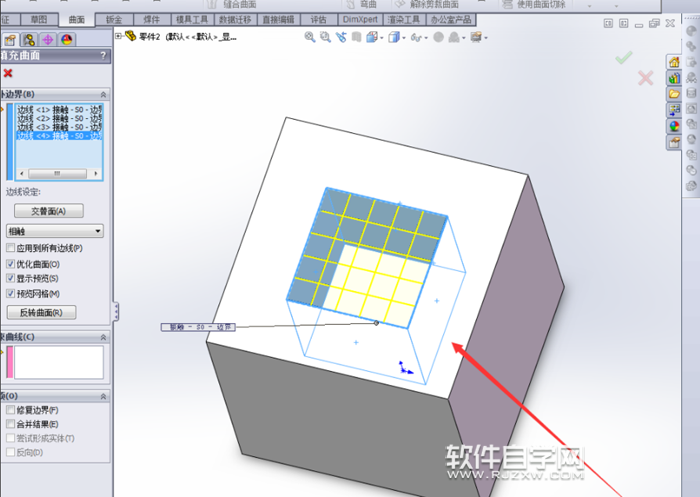
Task: Switch to the 办公室产品 tab
Action: 451,20
